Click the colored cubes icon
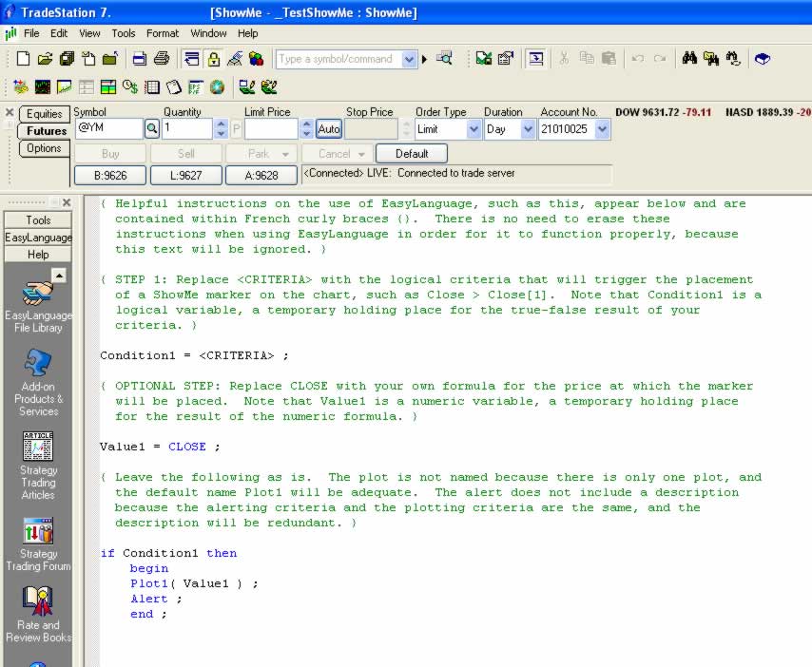 tap(257, 59)
